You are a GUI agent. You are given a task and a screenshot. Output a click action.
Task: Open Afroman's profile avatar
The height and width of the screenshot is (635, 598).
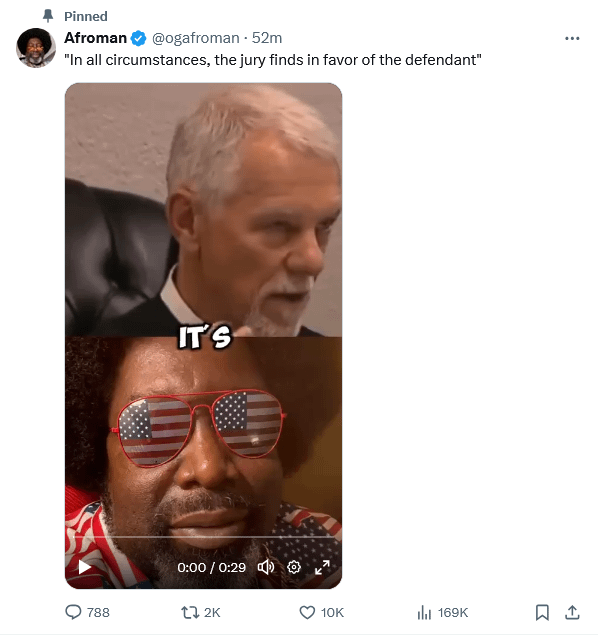tap(36, 47)
